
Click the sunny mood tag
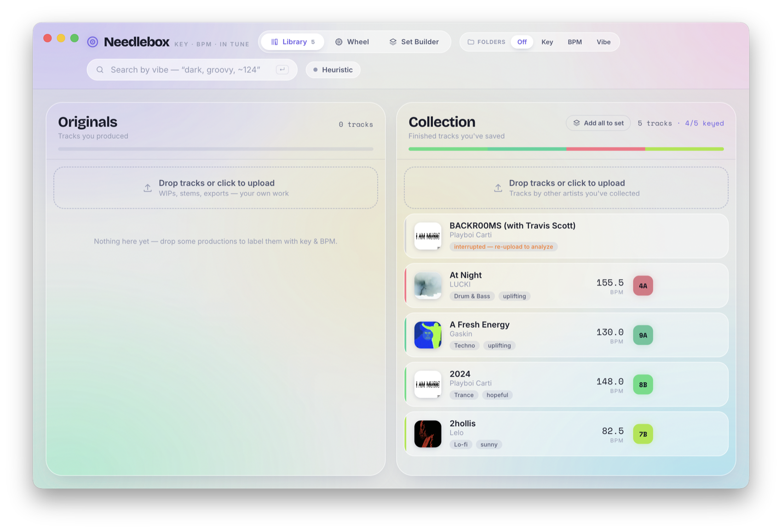pos(489,445)
